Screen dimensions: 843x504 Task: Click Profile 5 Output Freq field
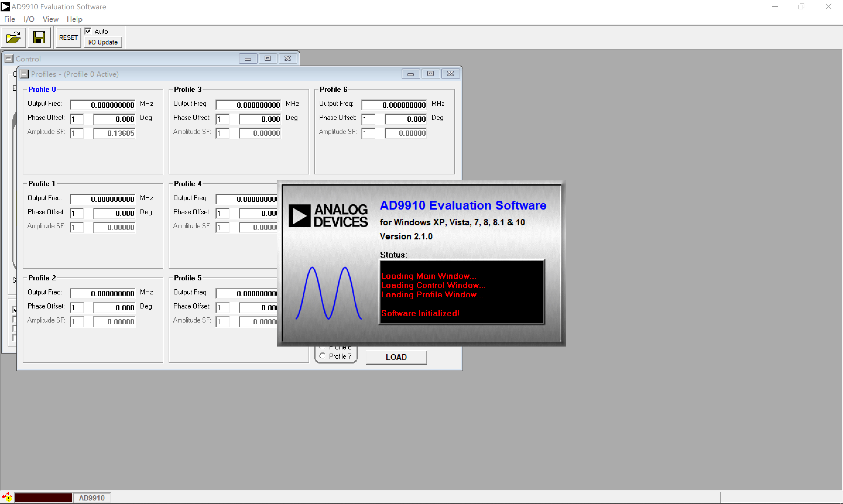(246, 293)
